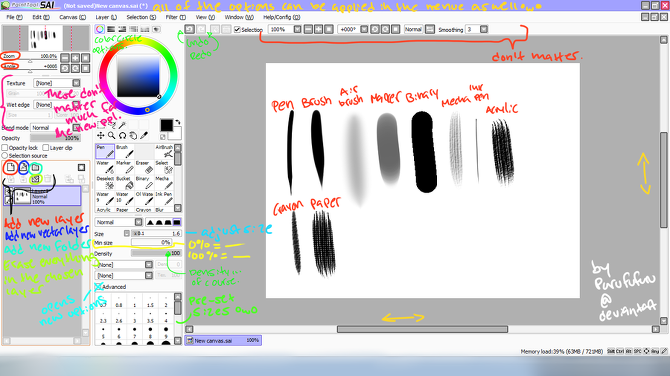
Task: Click the layer Opacity slider
Action: 55,138
